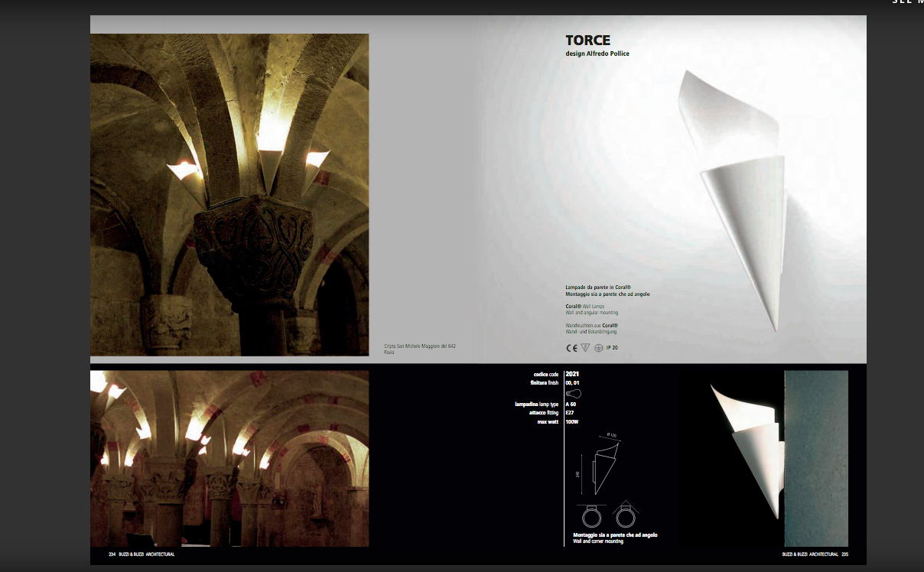Click the wall mounting circle diagram
This screenshot has height=572, width=924.
592,516
